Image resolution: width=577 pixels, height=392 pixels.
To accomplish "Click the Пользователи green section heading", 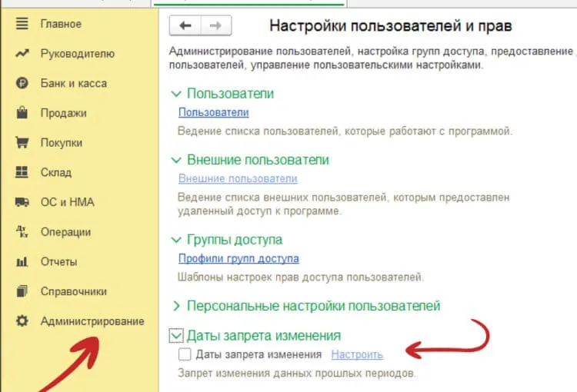I will pos(230,94).
